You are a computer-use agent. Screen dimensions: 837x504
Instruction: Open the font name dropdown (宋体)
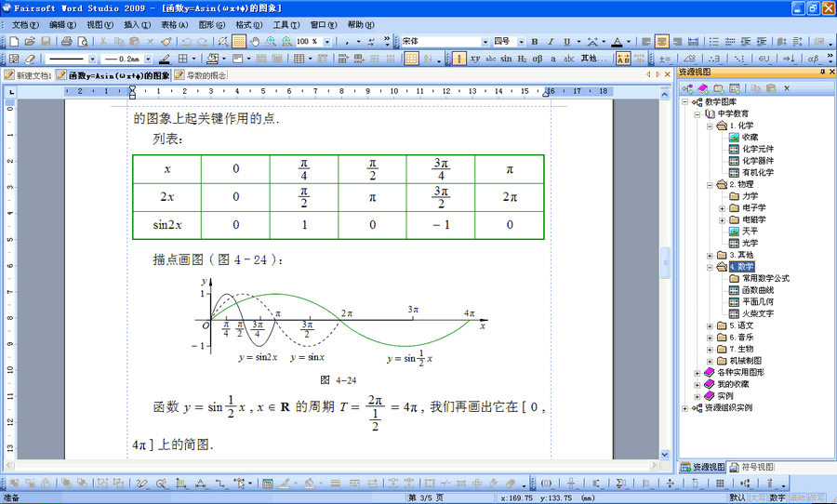click(485, 41)
